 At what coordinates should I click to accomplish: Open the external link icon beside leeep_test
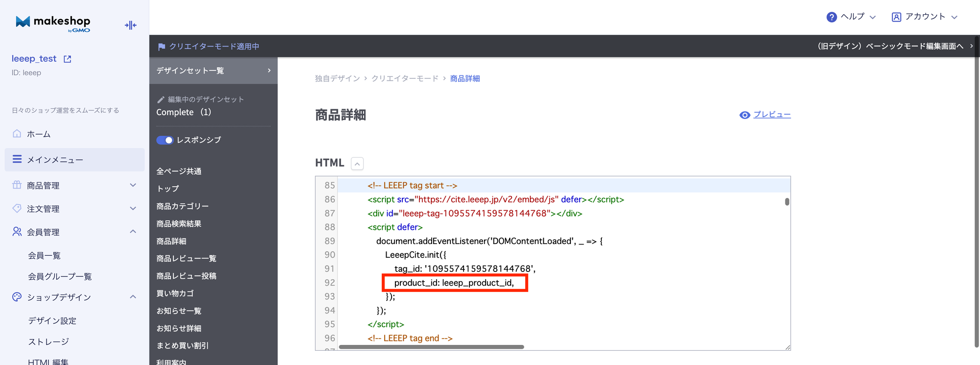(68, 59)
